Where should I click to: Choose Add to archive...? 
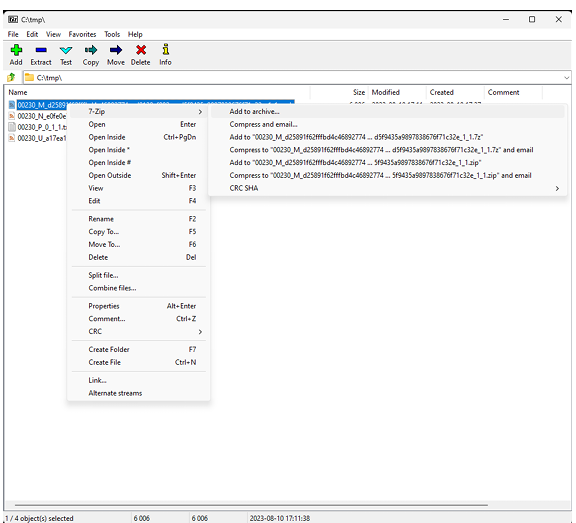(388, 112)
